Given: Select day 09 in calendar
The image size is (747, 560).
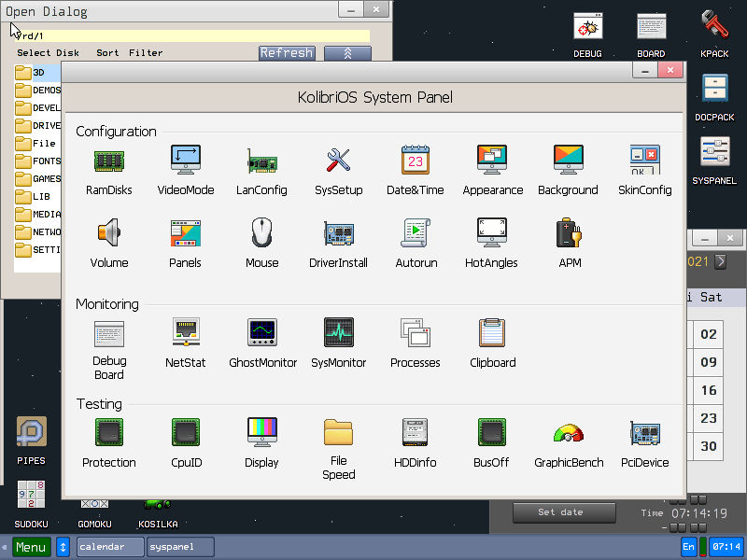Looking at the screenshot, I should pyautogui.click(x=709, y=362).
